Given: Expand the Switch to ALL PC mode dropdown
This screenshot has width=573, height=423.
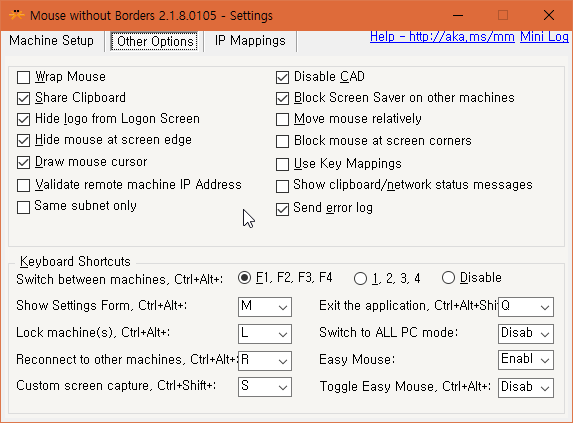Looking at the screenshot, I should tap(526, 334).
